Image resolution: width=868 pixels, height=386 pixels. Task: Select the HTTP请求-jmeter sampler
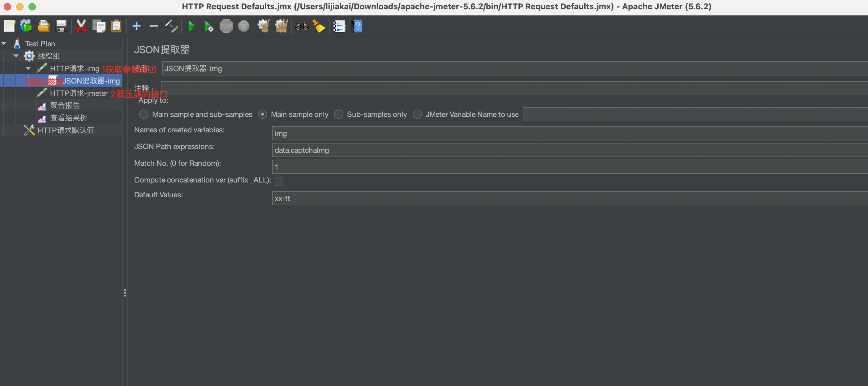point(79,93)
